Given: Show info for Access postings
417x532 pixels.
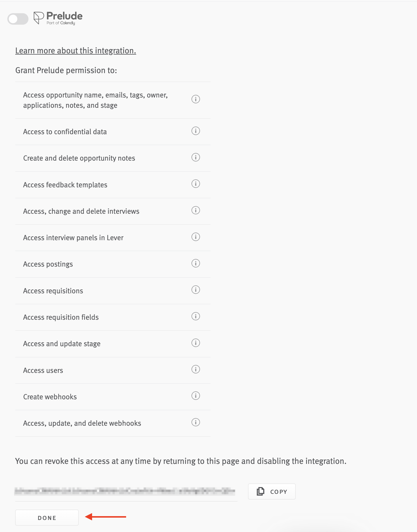Looking at the screenshot, I should click(196, 263).
